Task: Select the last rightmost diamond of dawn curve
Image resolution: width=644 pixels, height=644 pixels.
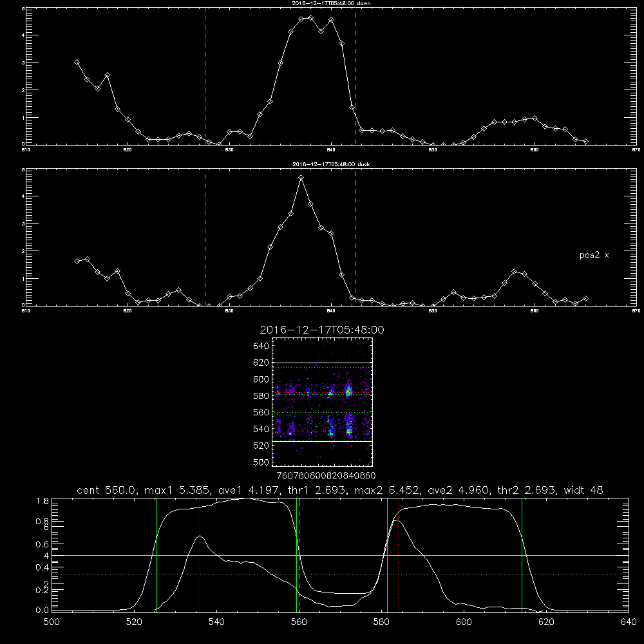Action: pos(585,141)
